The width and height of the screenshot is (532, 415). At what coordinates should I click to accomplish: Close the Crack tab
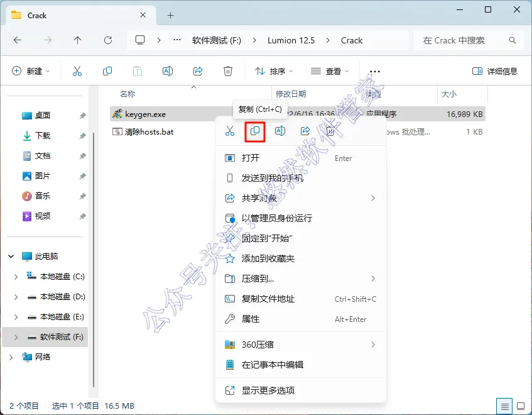(143, 15)
